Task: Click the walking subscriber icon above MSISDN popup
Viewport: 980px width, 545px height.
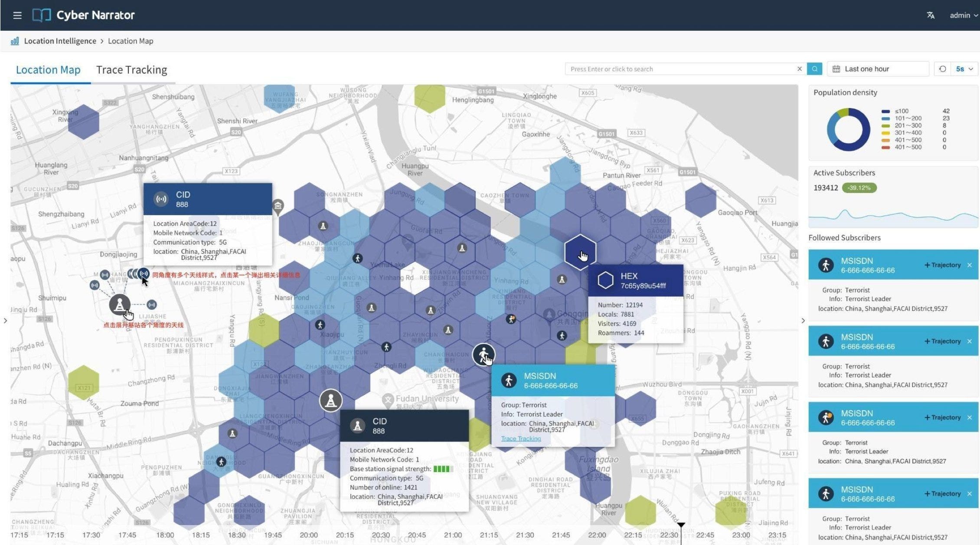Action: coord(483,355)
